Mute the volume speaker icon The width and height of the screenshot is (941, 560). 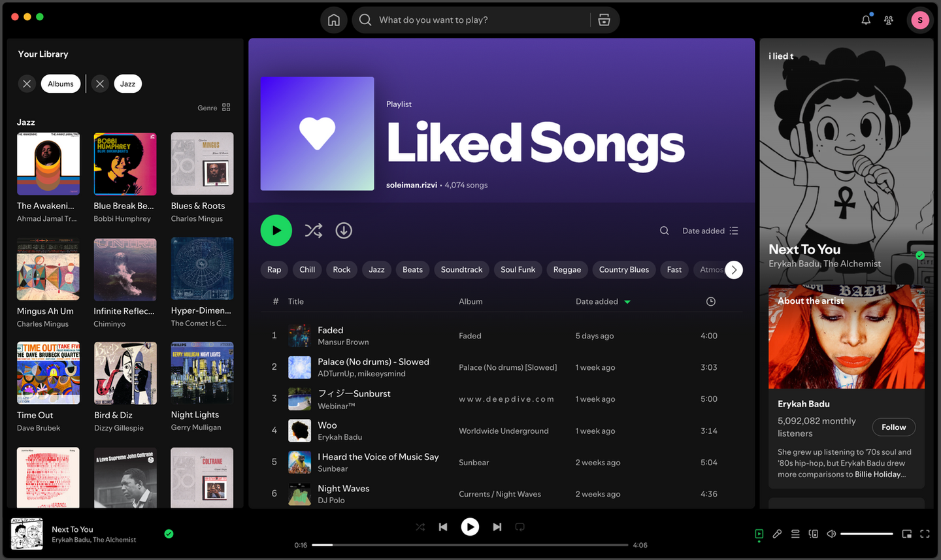831,534
